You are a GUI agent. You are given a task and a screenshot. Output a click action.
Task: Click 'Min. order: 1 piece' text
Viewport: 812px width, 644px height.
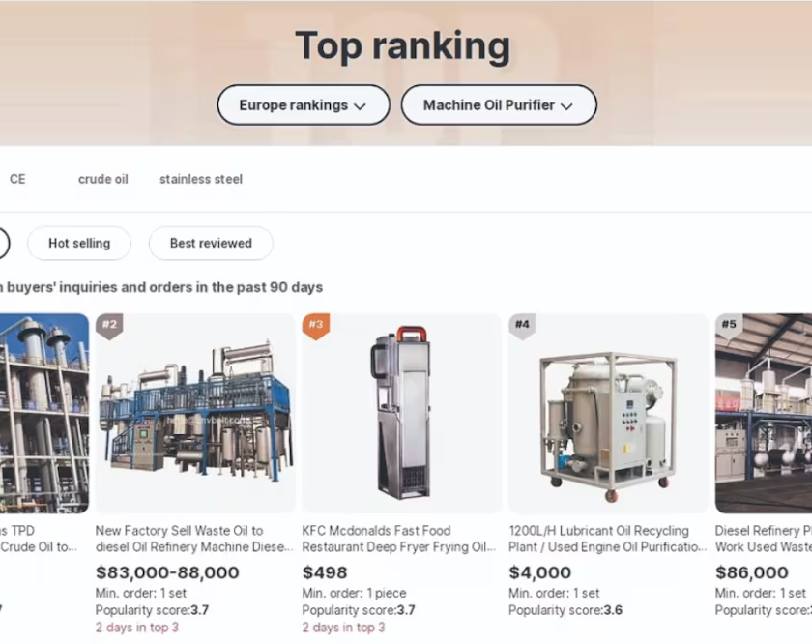[354, 593]
